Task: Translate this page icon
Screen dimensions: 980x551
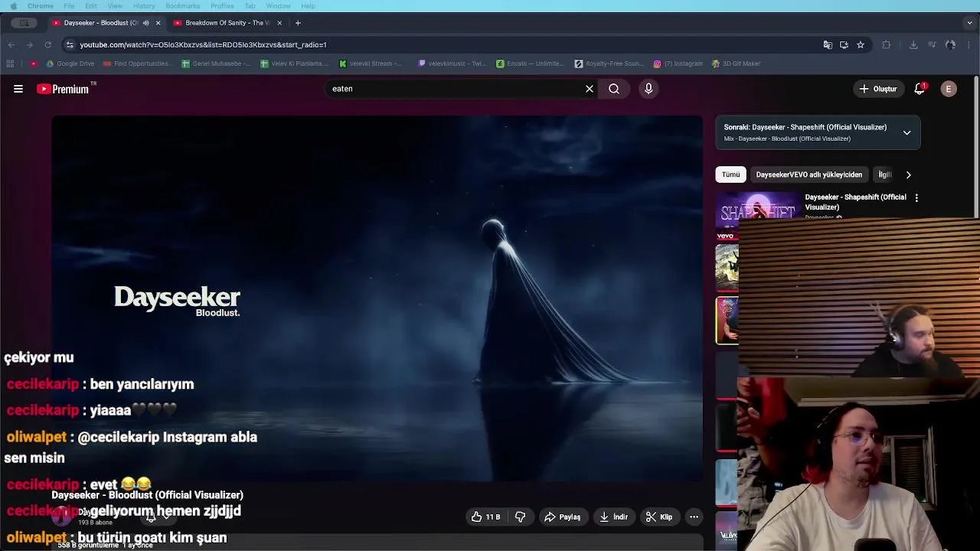Action: 828,44
